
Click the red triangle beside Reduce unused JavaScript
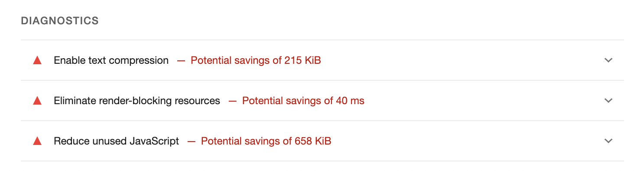[x=37, y=141]
